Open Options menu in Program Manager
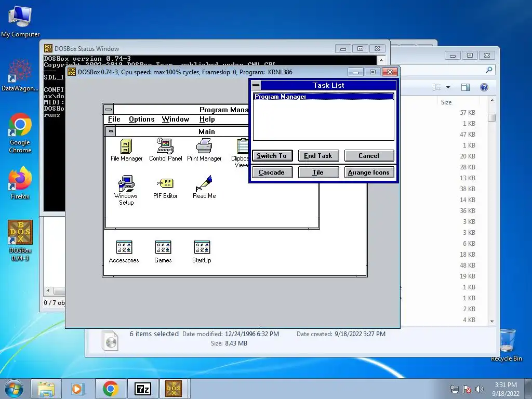Screen dimensions: 532x399 tap(141, 119)
